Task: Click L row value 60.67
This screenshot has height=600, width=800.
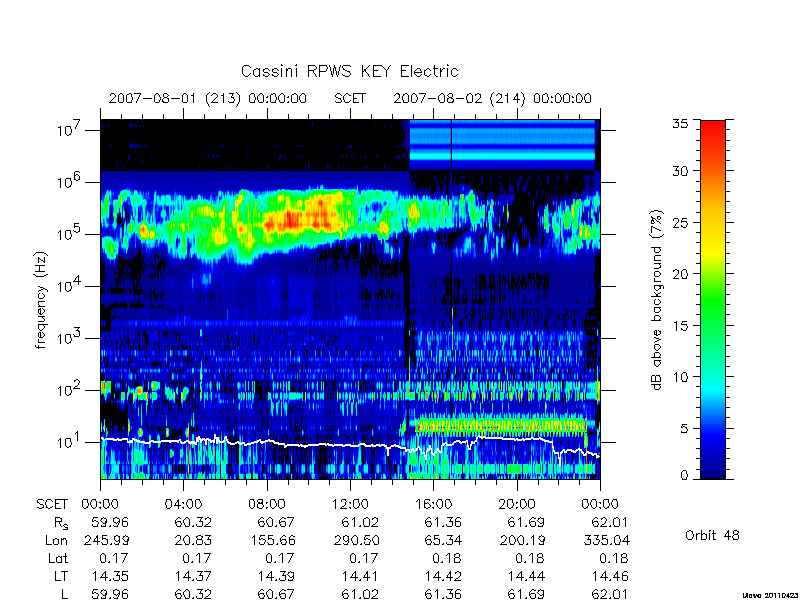Action: tap(276, 594)
